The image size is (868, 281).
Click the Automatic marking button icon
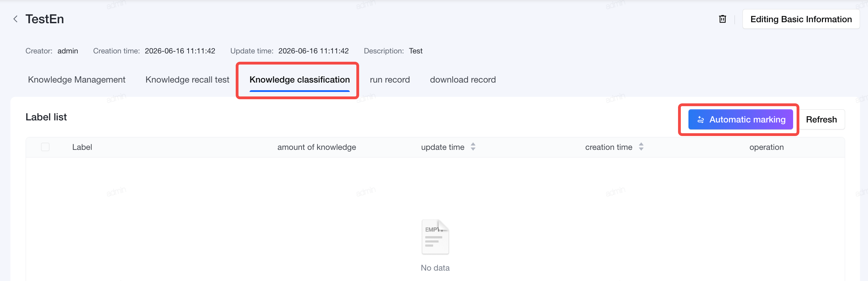pyautogui.click(x=701, y=120)
